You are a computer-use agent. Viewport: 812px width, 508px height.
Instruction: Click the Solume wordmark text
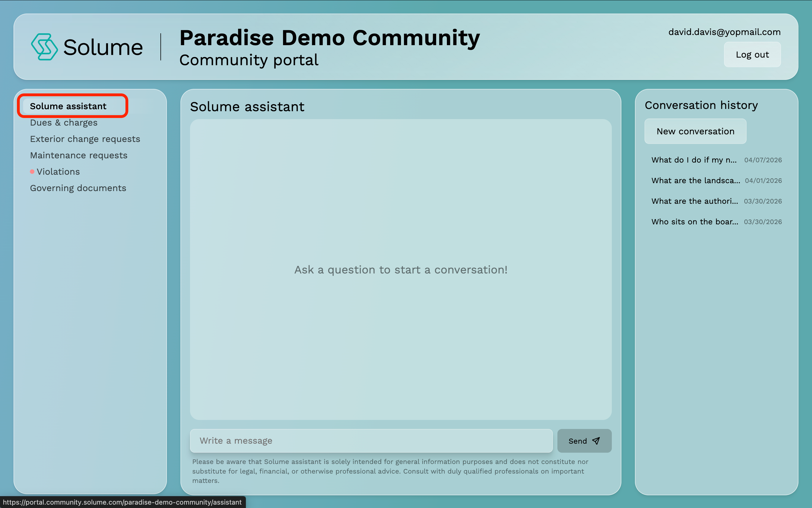pos(103,47)
